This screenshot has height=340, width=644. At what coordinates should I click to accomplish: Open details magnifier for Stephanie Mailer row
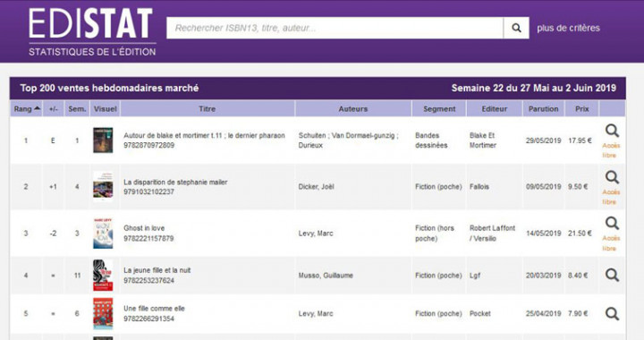(612, 177)
